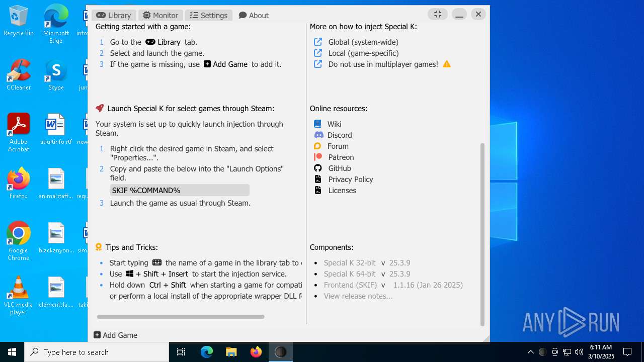Click the rocket icon by Launch Special K

tap(100, 108)
